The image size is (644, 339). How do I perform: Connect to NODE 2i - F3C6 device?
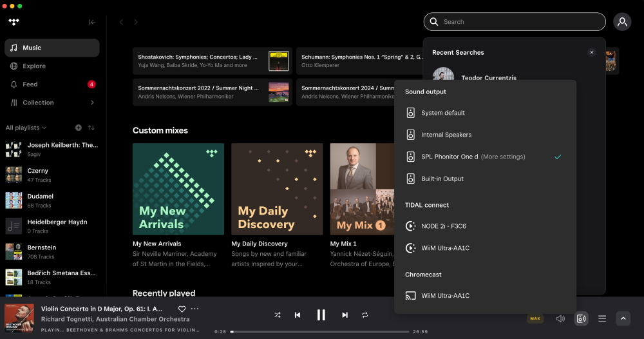click(x=443, y=226)
